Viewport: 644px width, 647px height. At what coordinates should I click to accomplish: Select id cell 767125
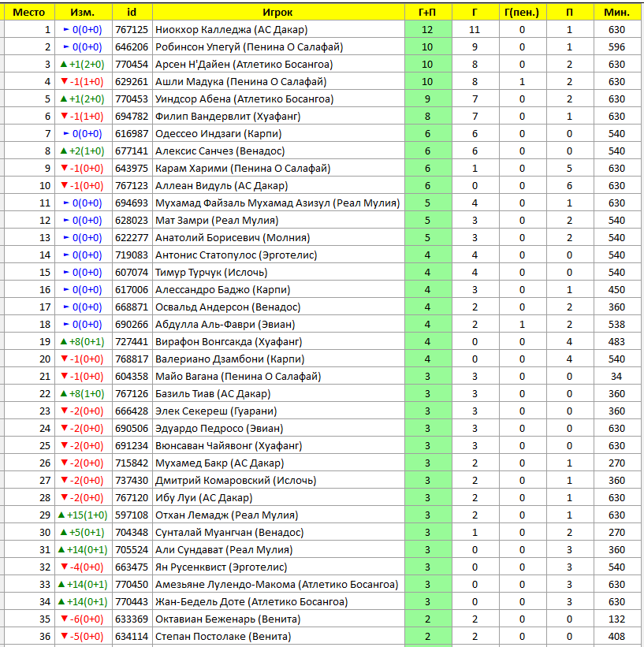point(132,30)
